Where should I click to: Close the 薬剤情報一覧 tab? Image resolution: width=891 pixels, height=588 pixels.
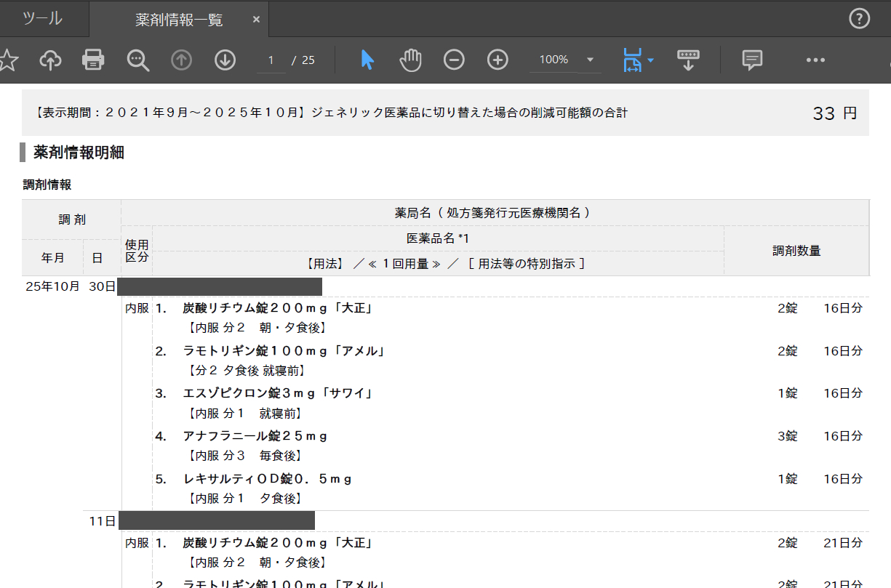click(x=256, y=20)
